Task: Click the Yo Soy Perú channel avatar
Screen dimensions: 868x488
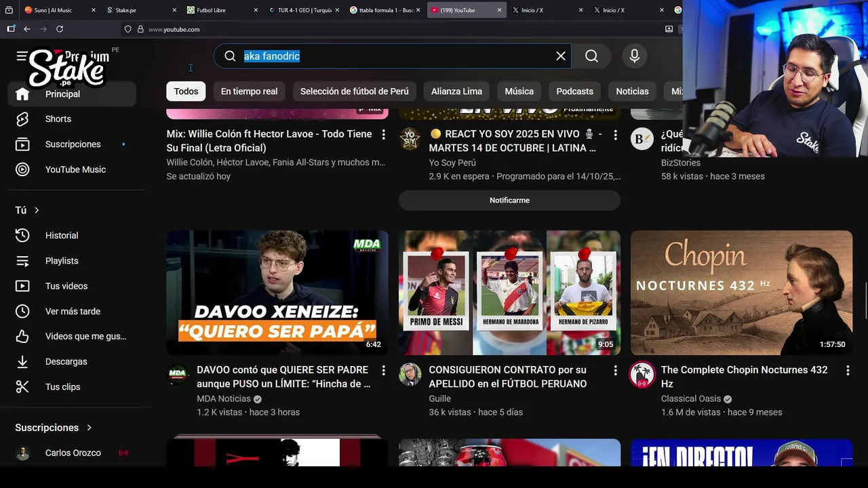Action: coord(410,139)
